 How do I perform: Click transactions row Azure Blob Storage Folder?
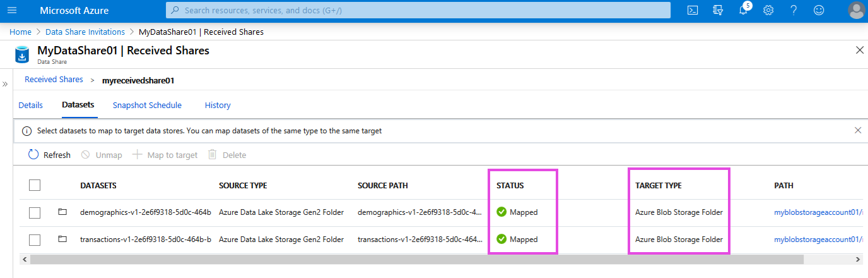(x=679, y=239)
